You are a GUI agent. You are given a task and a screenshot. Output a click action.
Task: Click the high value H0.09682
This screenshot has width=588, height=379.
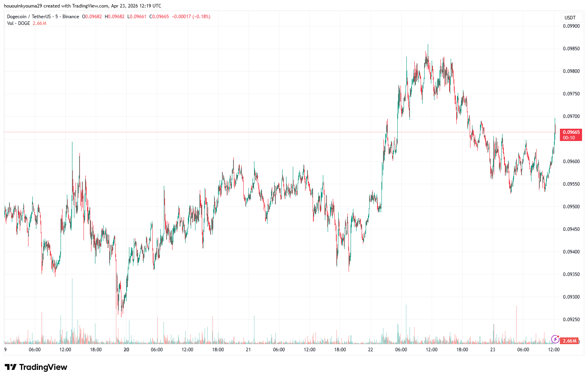pyautogui.click(x=114, y=17)
